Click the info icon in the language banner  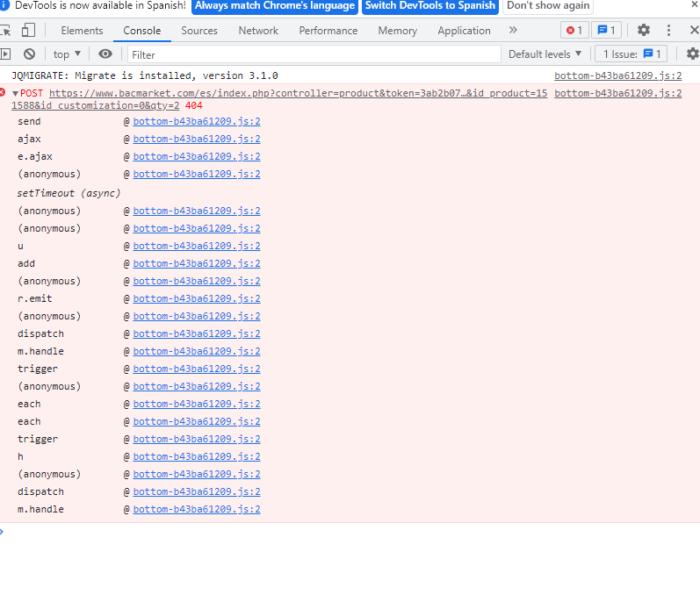[4, 5]
